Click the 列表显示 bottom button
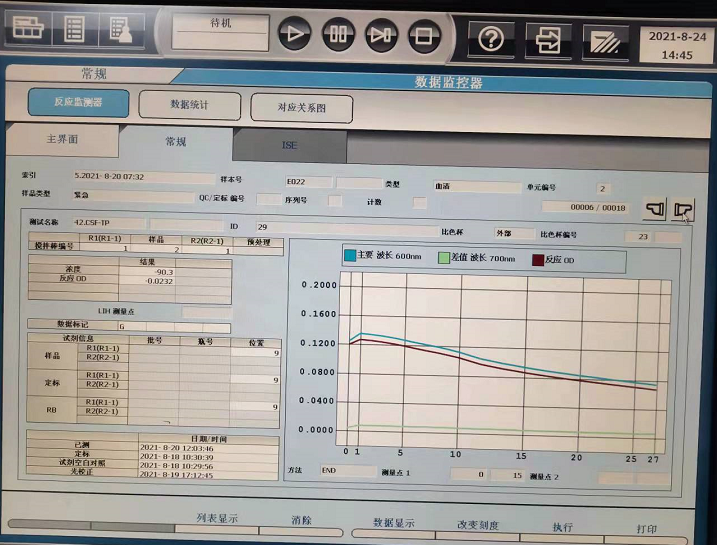 click(x=217, y=522)
